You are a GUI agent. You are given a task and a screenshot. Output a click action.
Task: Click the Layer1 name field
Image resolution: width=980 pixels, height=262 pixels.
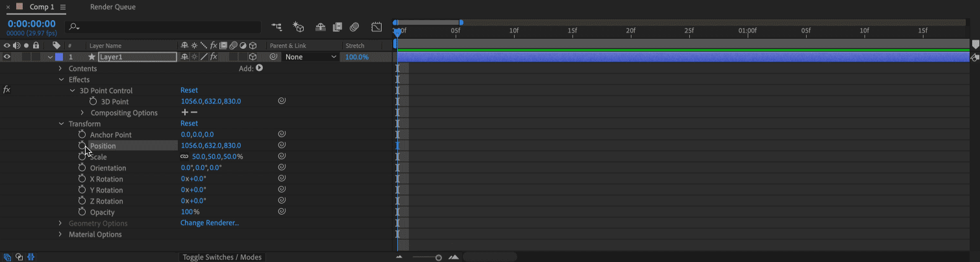137,57
